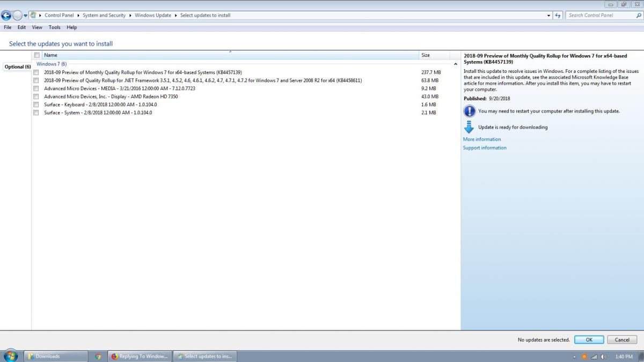Expand the arrow after Control Panel breadcrumb

coord(78,16)
